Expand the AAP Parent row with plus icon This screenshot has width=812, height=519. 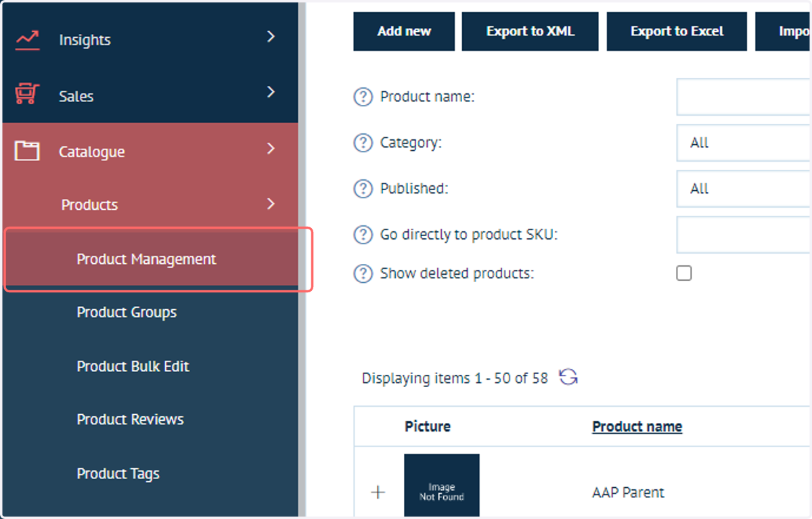point(378,492)
